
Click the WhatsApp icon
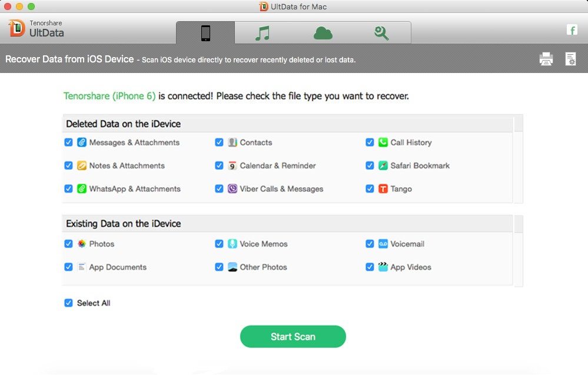click(x=82, y=189)
